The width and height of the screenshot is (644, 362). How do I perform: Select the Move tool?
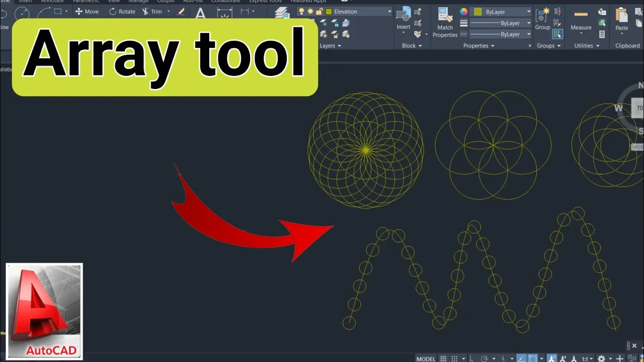point(87,11)
